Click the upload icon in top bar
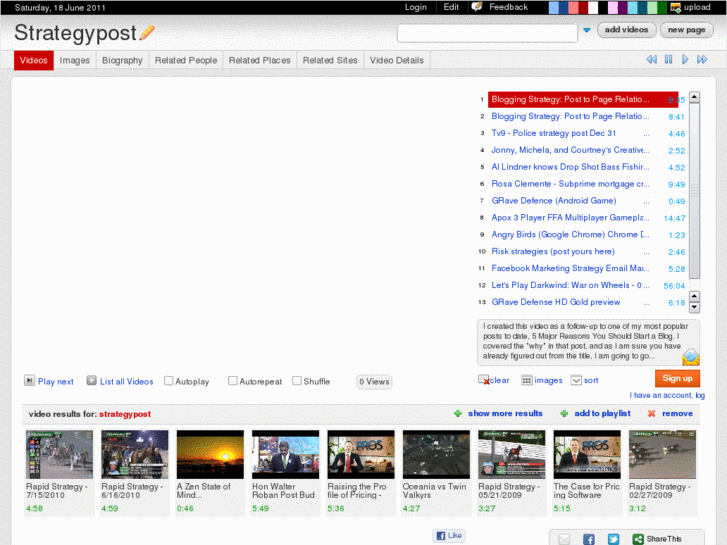Screen dimensions: 727x545 click(x=676, y=7)
